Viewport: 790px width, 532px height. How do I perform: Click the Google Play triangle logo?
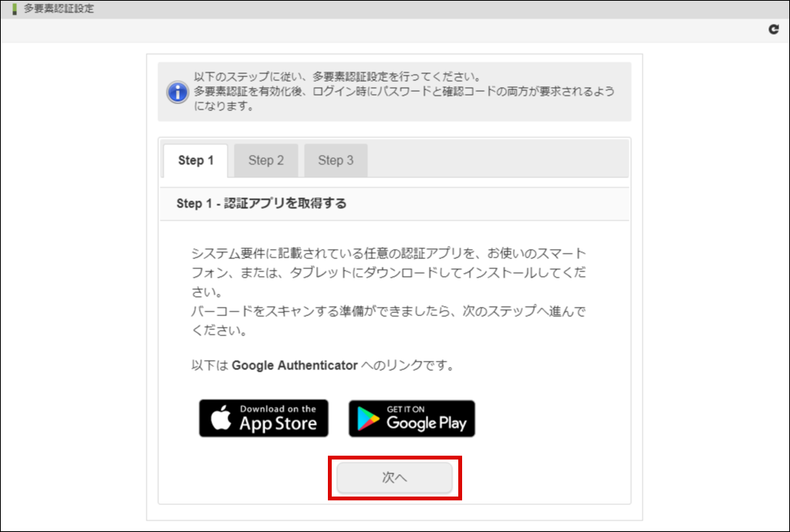coord(368,419)
